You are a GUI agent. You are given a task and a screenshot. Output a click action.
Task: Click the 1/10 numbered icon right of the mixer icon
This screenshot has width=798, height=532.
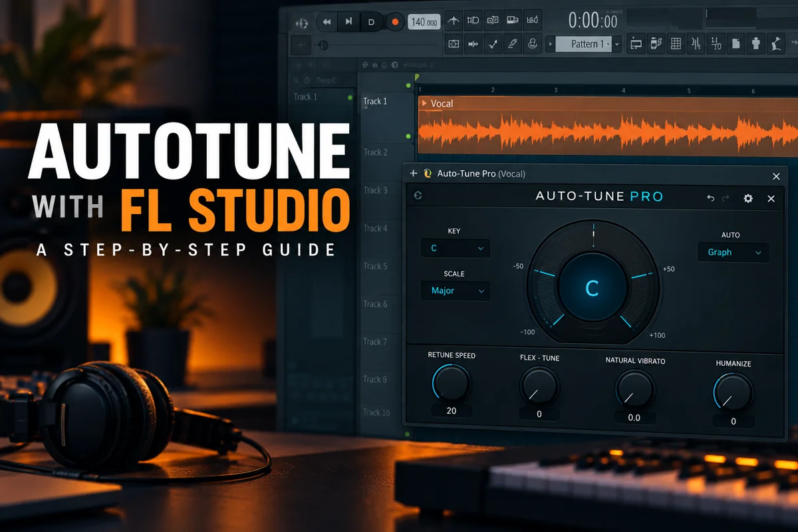716,44
